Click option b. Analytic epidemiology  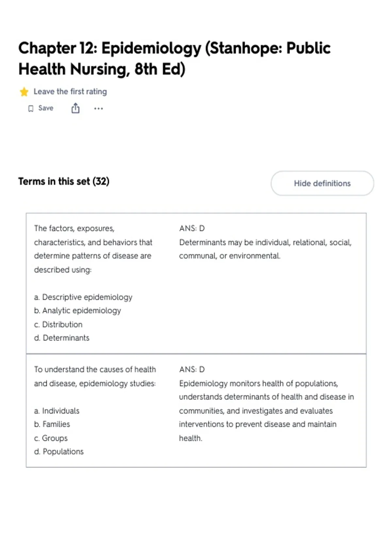click(77, 310)
